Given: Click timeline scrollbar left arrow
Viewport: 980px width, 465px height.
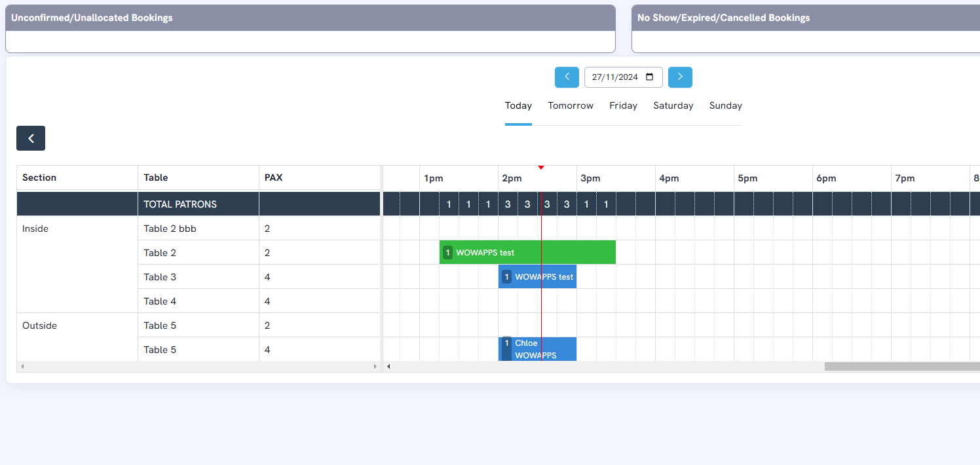Looking at the screenshot, I should click(x=388, y=367).
